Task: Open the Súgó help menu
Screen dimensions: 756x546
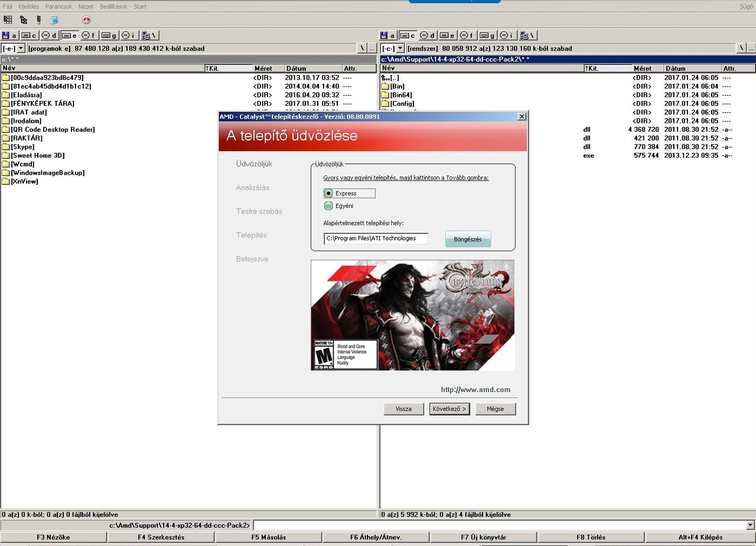Action: point(747,6)
